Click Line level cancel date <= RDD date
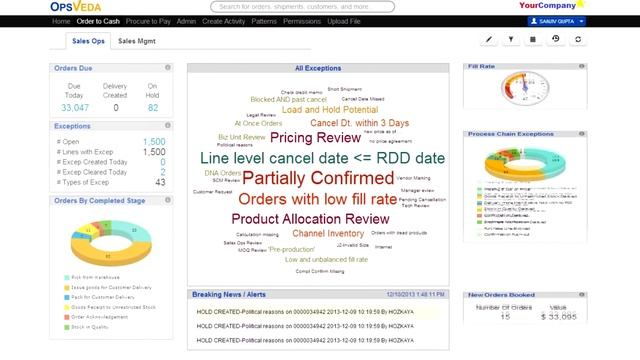This screenshot has width=640, height=360. (x=322, y=158)
